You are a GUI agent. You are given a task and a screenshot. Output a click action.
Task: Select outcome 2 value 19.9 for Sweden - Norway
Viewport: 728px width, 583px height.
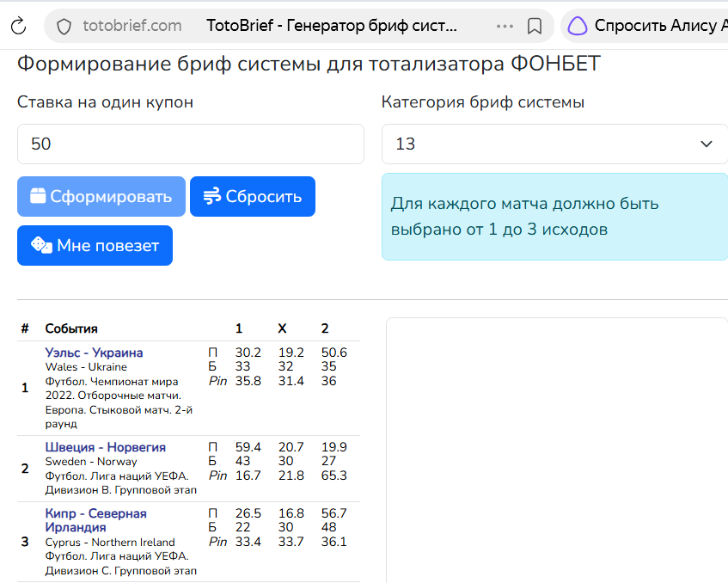pos(334,447)
